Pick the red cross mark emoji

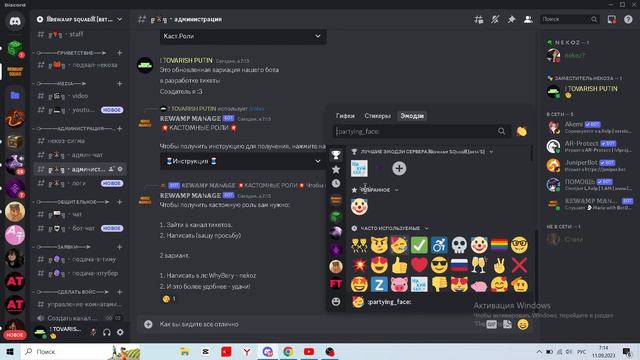click(519, 265)
